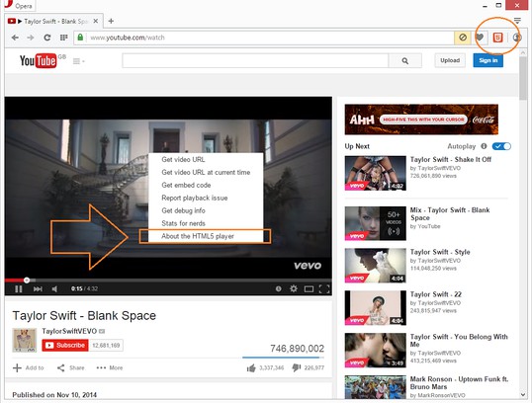Open the player settings gear
The height and width of the screenshot is (403, 532).
pos(294,288)
